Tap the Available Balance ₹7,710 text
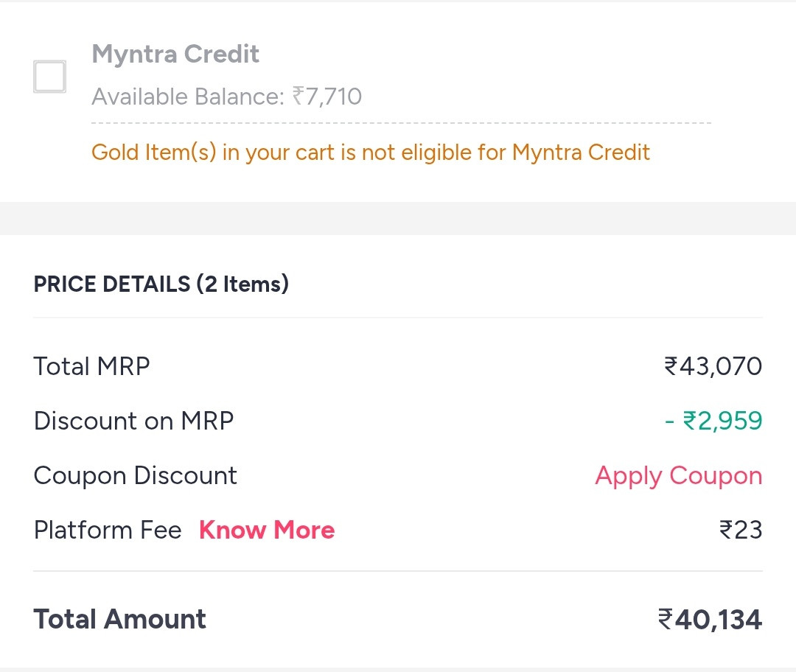The height and width of the screenshot is (672, 796). pos(227,97)
